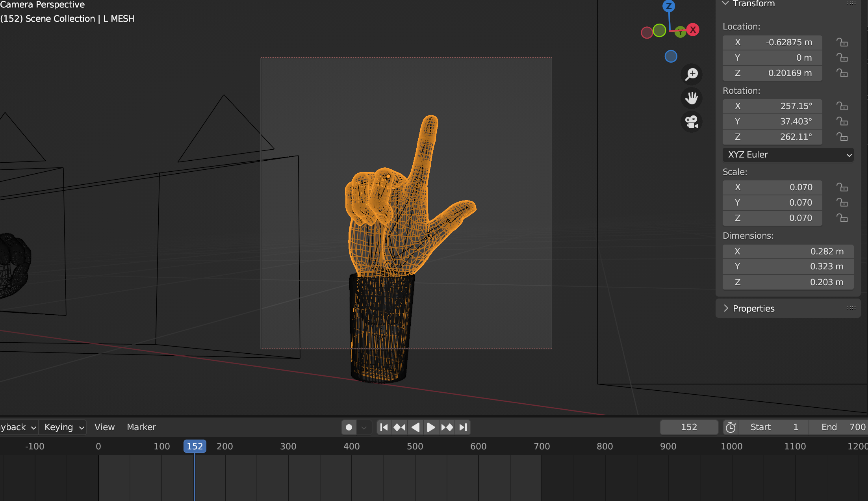The height and width of the screenshot is (501, 868).
Task: Toggle the use preview range clock icon
Action: pyautogui.click(x=731, y=427)
